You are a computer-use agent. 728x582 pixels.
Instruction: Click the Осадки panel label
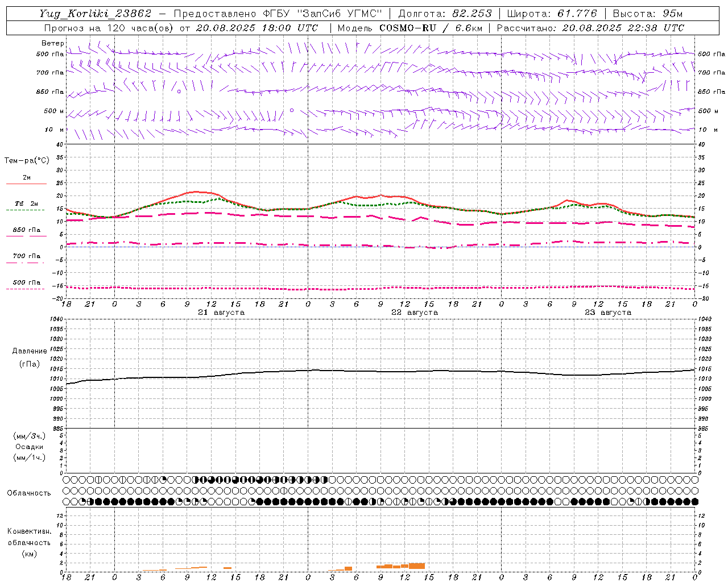click(x=30, y=447)
